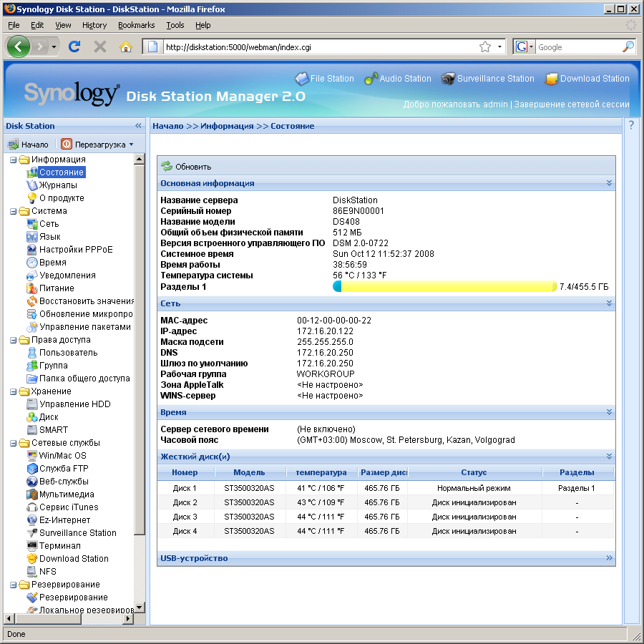Image resolution: width=644 pixels, height=644 pixels.
Task: Collapse the Сетевые службы tree folder
Action: [x=13, y=443]
